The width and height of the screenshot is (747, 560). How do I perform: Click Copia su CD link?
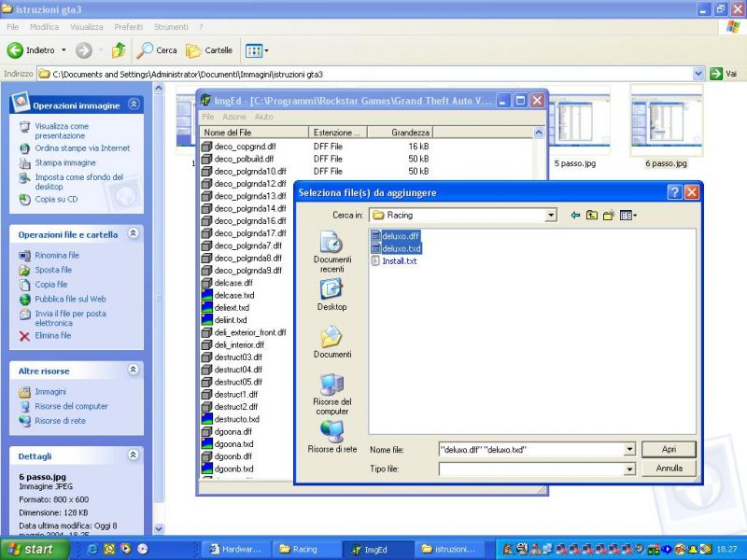click(56, 199)
